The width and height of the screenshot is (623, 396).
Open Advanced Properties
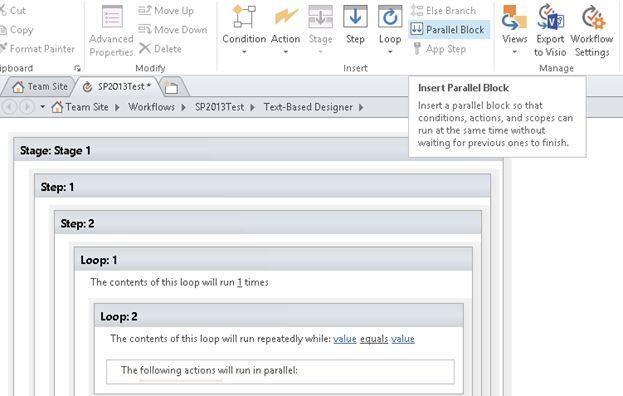pos(111,31)
